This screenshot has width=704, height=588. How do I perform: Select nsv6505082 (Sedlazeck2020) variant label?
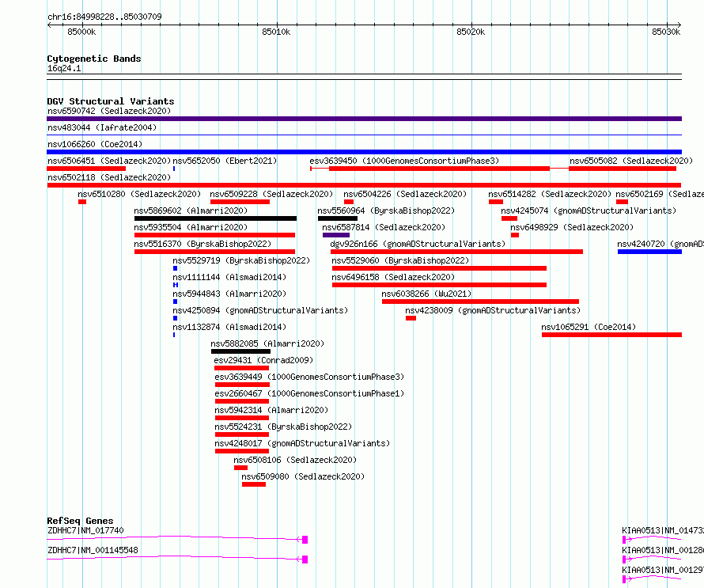(631, 161)
